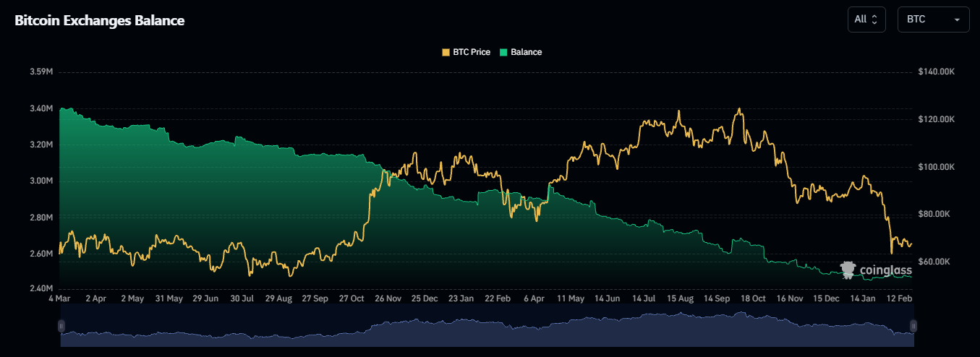Click the Bitcoin Exchanges Balance title

click(x=100, y=20)
